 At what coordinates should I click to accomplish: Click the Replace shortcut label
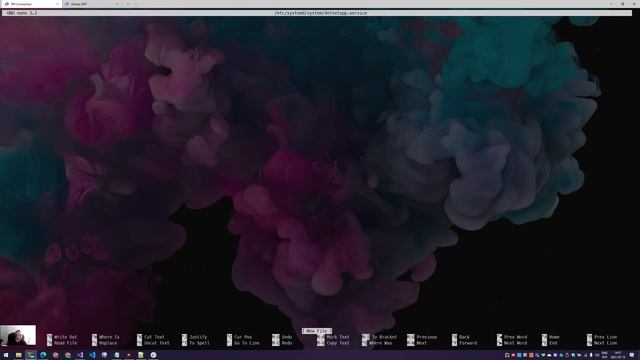(x=108, y=343)
